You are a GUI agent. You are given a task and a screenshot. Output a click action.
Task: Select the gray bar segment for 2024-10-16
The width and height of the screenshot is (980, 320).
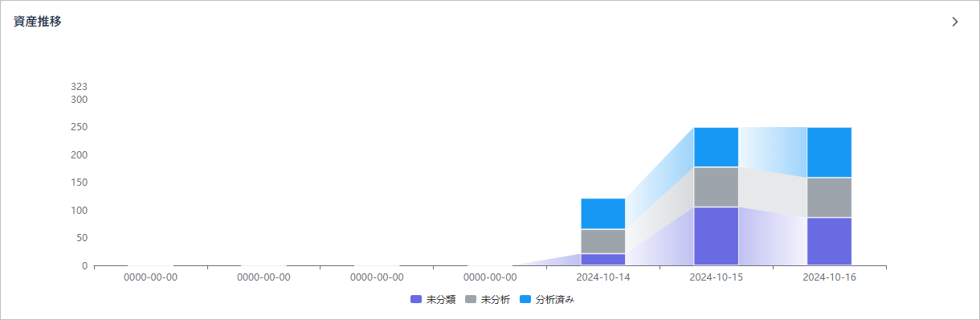point(829,198)
